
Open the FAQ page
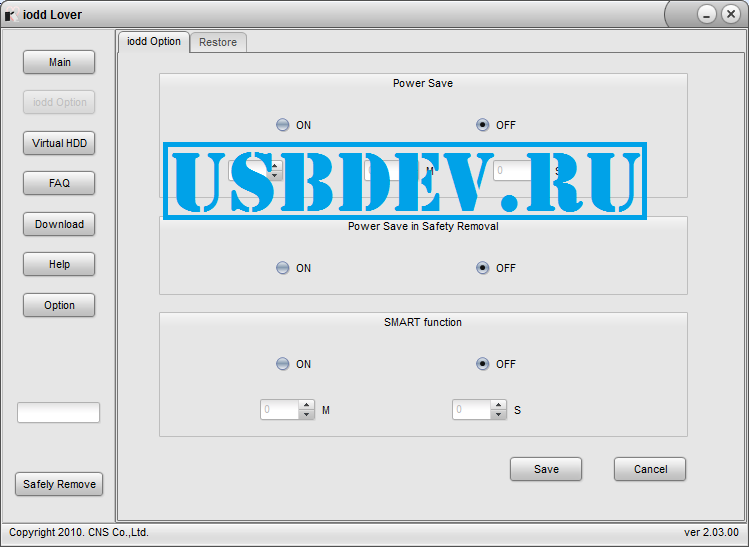[59, 183]
